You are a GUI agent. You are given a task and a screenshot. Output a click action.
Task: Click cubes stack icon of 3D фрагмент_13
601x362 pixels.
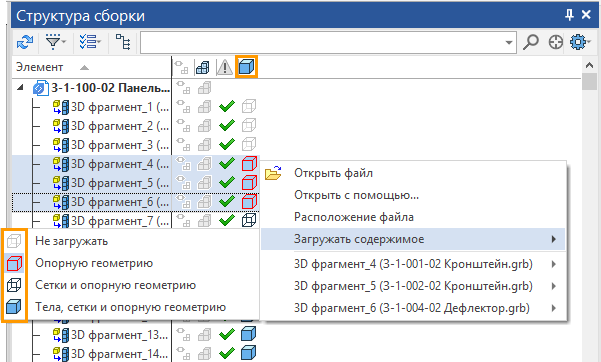point(204,335)
